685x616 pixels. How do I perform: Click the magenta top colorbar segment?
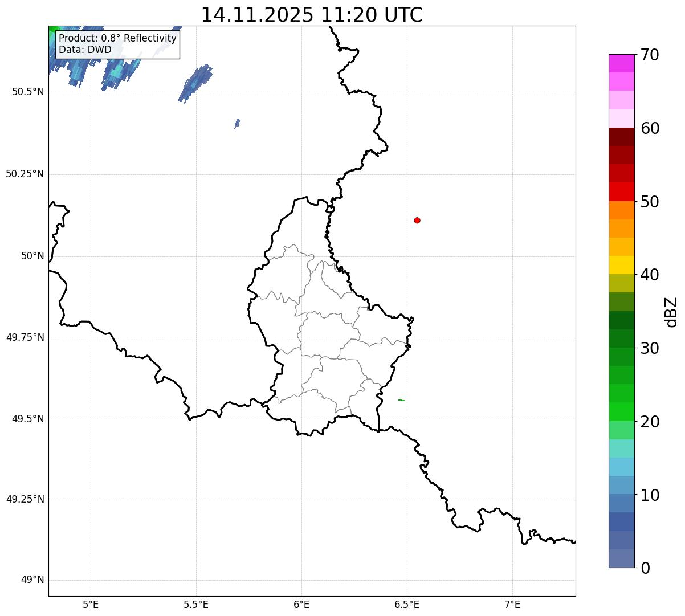pyautogui.click(x=621, y=63)
